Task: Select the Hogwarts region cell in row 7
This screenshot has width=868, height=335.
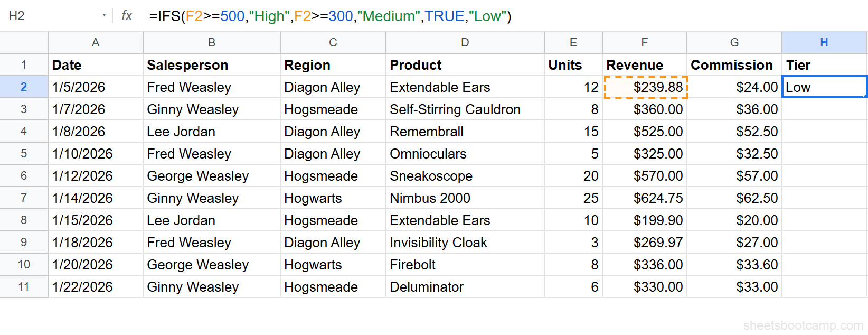Action: coord(333,198)
